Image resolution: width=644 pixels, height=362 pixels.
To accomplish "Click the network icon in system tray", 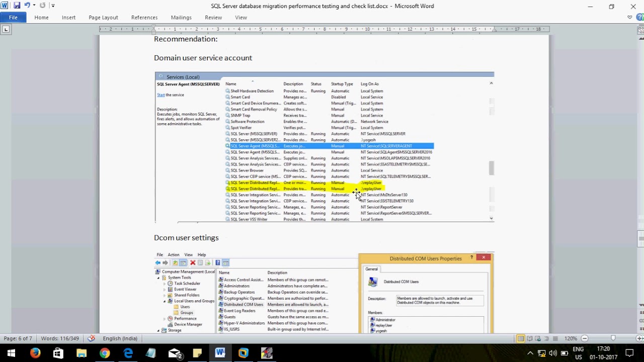I will [541, 353].
